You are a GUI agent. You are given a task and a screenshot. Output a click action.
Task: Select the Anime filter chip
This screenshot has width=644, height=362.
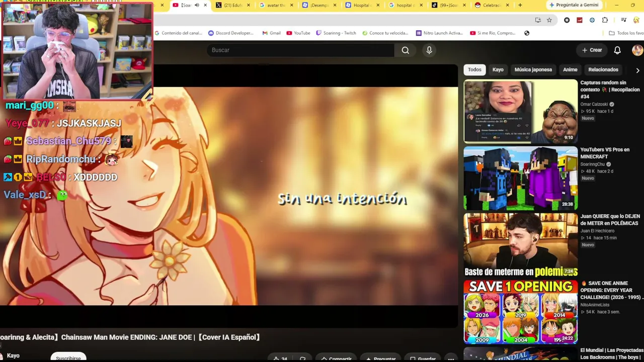(570, 69)
